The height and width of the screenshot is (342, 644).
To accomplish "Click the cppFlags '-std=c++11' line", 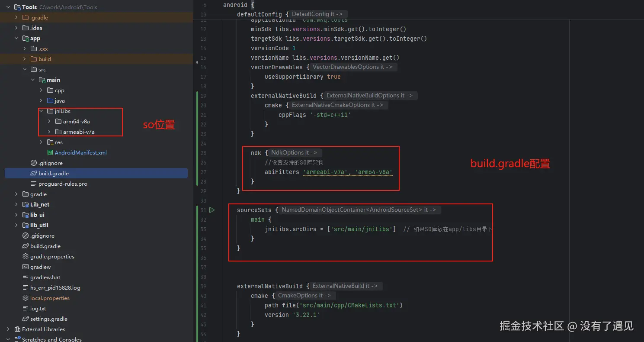I will pos(314,115).
